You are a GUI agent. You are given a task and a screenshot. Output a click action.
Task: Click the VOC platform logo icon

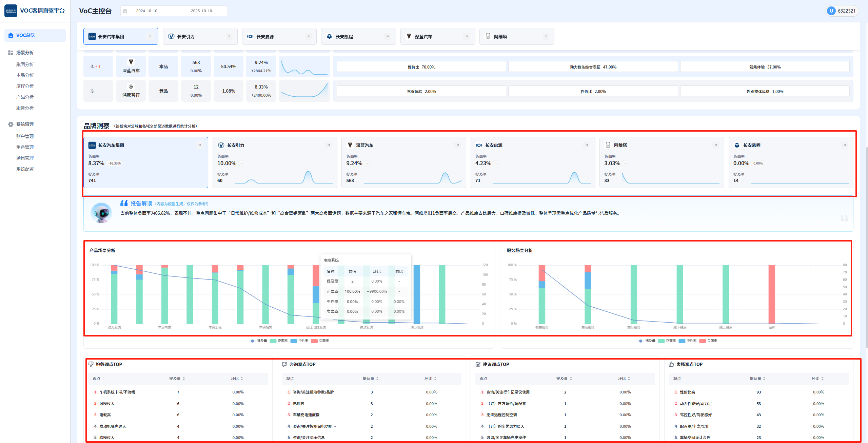[x=11, y=11]
